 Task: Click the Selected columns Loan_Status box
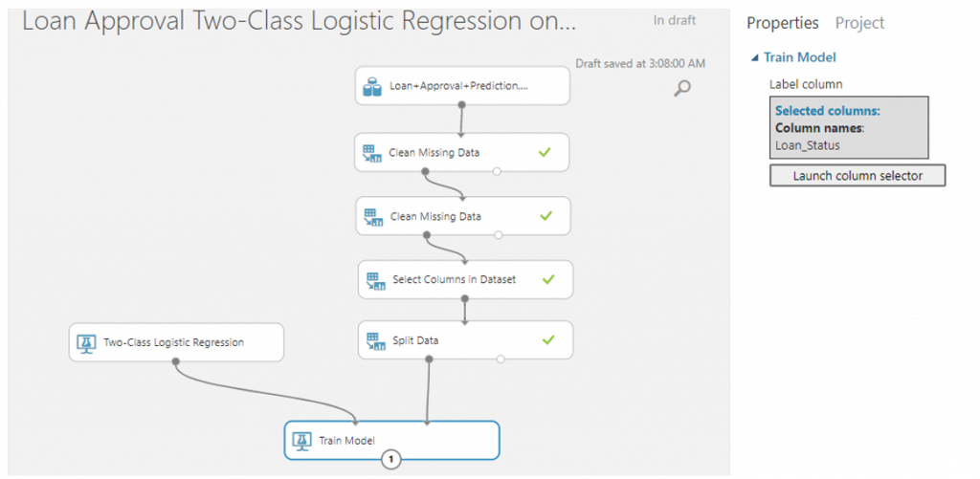pyautogui.click(x=849, y=127)
